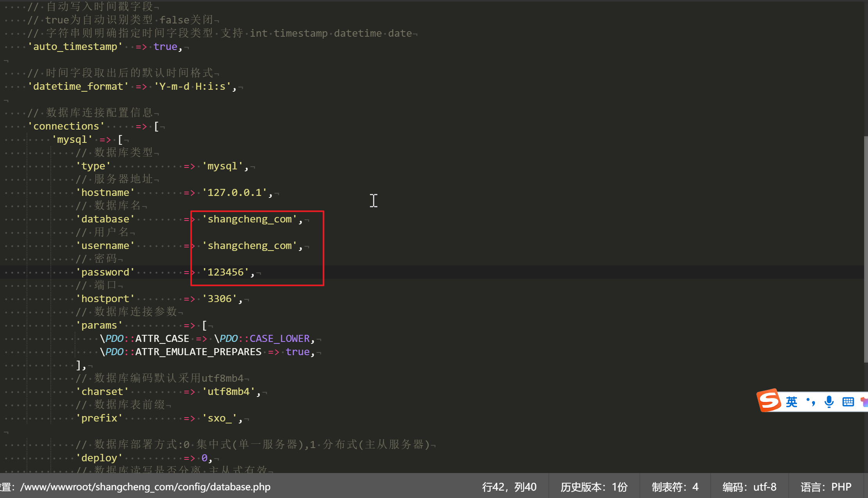Viewport: 868px width, 498px height.
Task: Toggle the 英 Chinese/English input mode
Action: [x=791, y=402]
